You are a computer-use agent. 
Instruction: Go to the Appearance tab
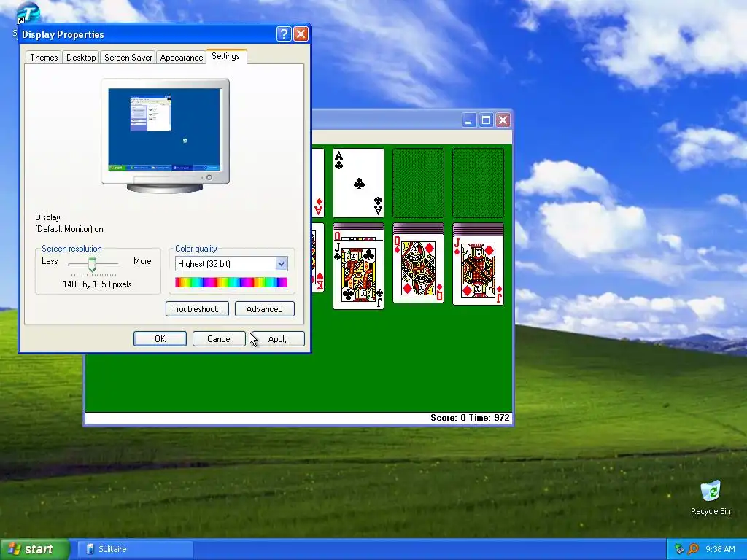point(181,58)
